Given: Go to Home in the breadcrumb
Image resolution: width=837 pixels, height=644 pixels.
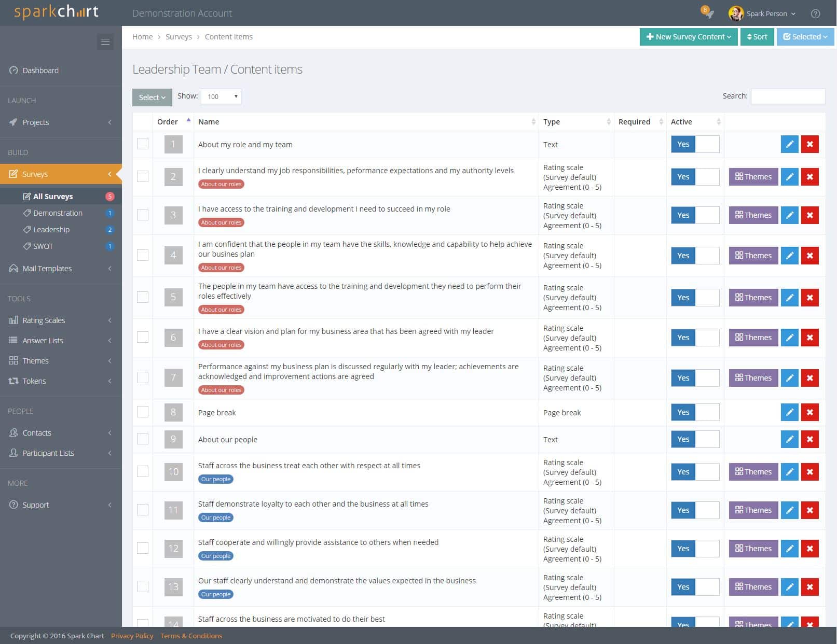Looking at the screenshot, I should pos(143,37).
